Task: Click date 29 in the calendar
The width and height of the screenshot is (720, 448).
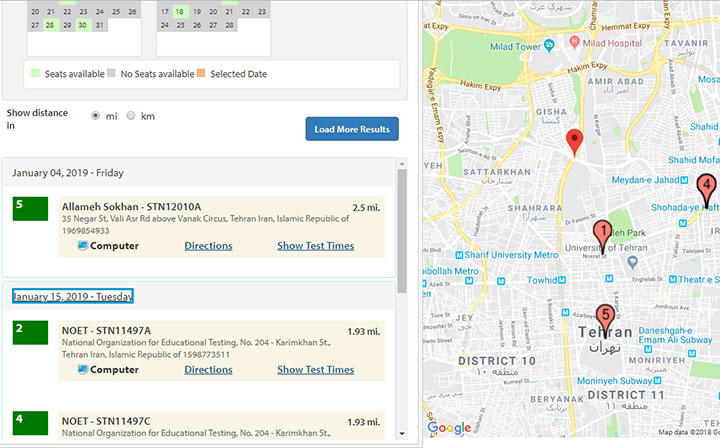Action: coord(67,25)
